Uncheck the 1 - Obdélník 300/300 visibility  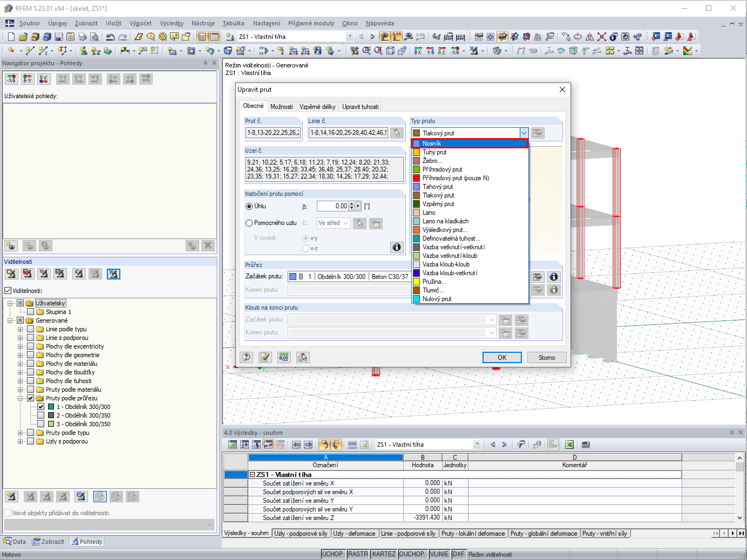[41, 406]
